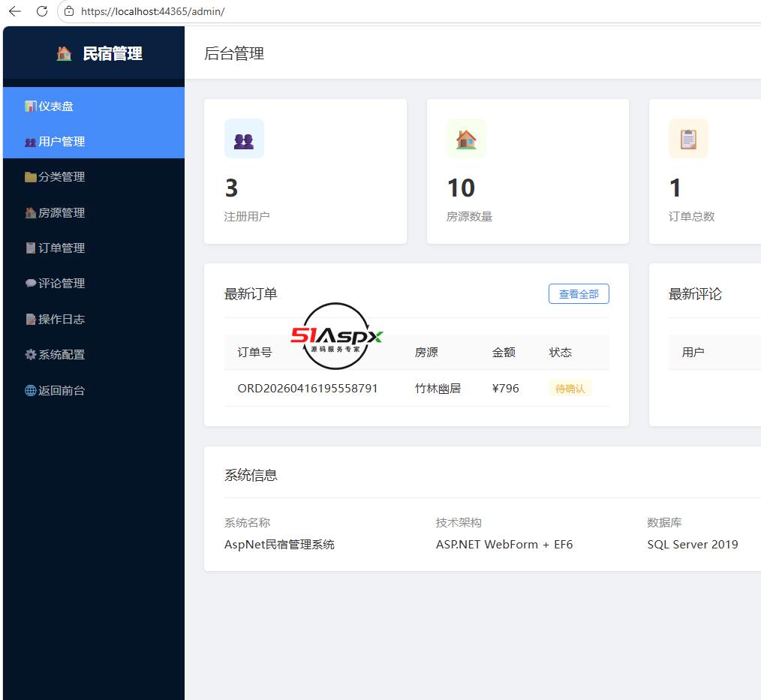Click the 评论管理 speech bubble icon

tap(31, 284)
